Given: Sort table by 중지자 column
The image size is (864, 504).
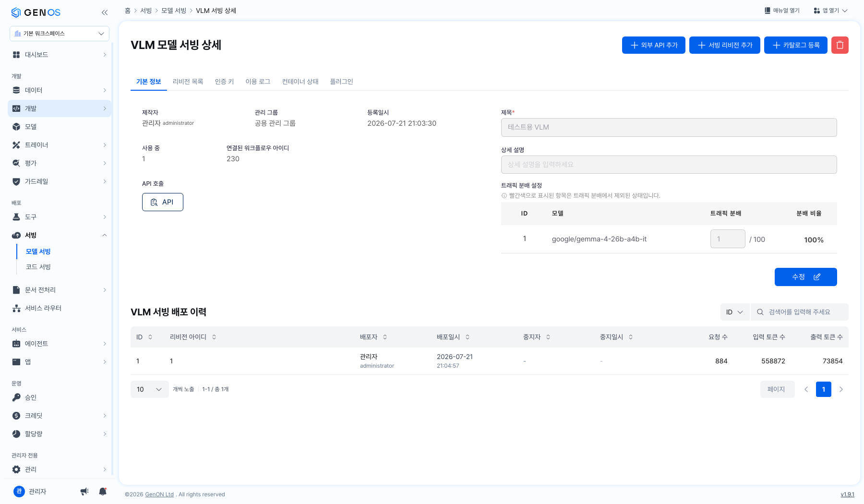Looking at the screenshot, I should (548, 337).
